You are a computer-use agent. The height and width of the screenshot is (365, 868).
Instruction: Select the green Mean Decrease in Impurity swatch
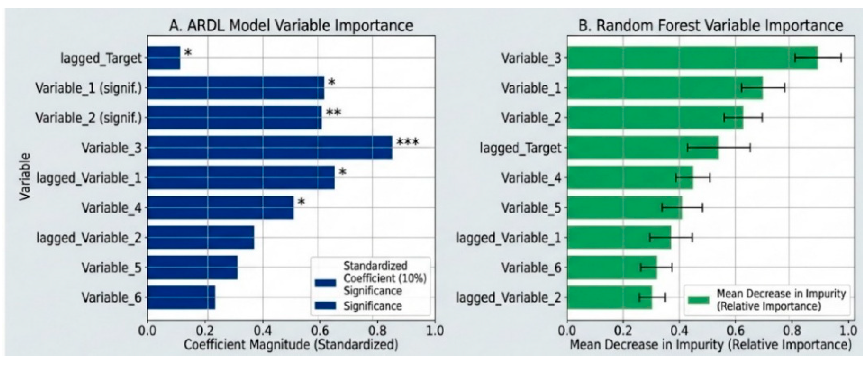(698, 300)
